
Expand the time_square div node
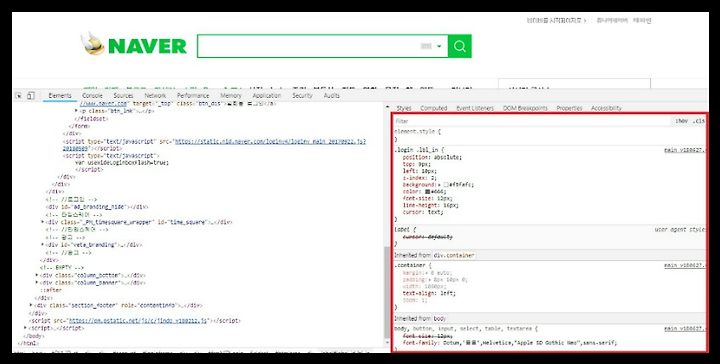(x=43, y=222)
